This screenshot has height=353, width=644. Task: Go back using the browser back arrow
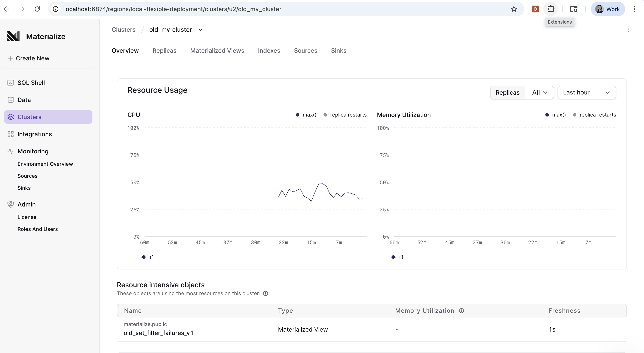click(7, 9)
